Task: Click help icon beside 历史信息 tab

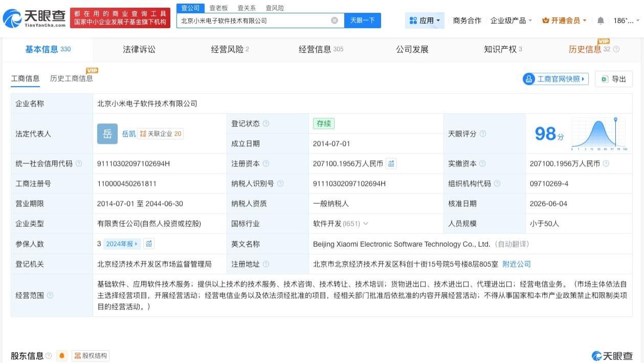Action: [616, 49]
